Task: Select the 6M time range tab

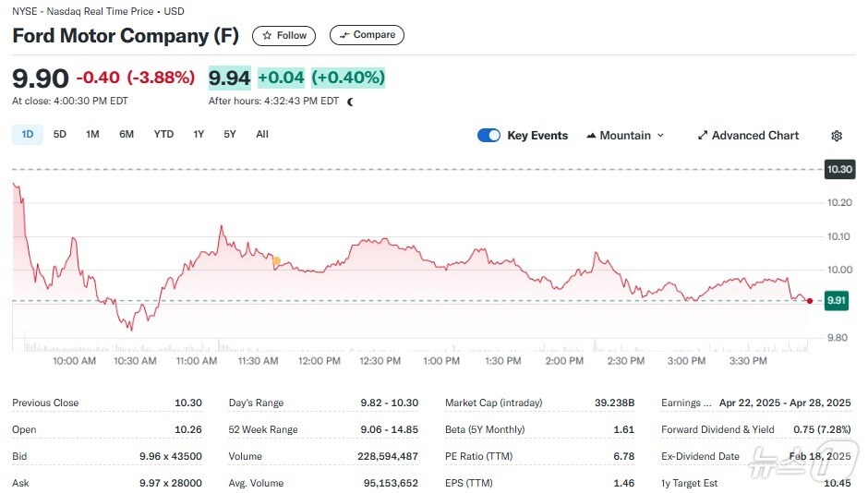Action: tap(127, 135)
